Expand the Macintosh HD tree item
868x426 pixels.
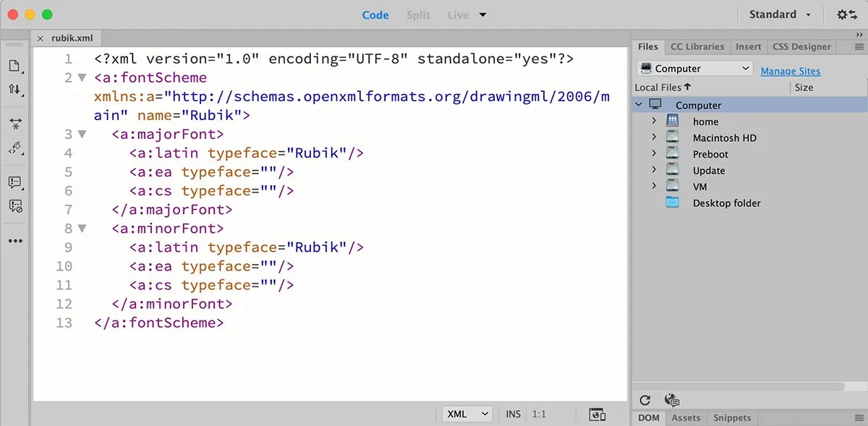click(655, 137)
